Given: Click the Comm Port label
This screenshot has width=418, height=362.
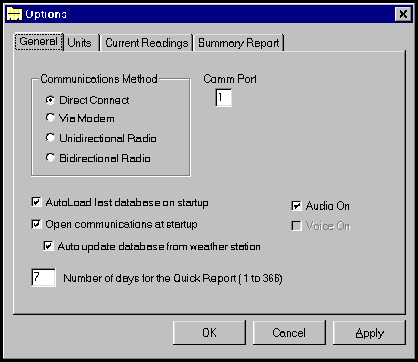Looking at the screenshot, I should pos(230,79).
